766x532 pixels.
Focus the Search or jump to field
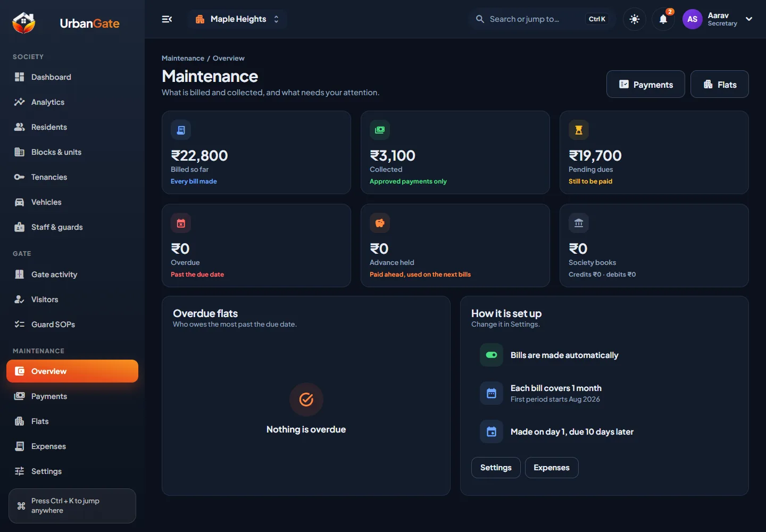click(542, 19)
